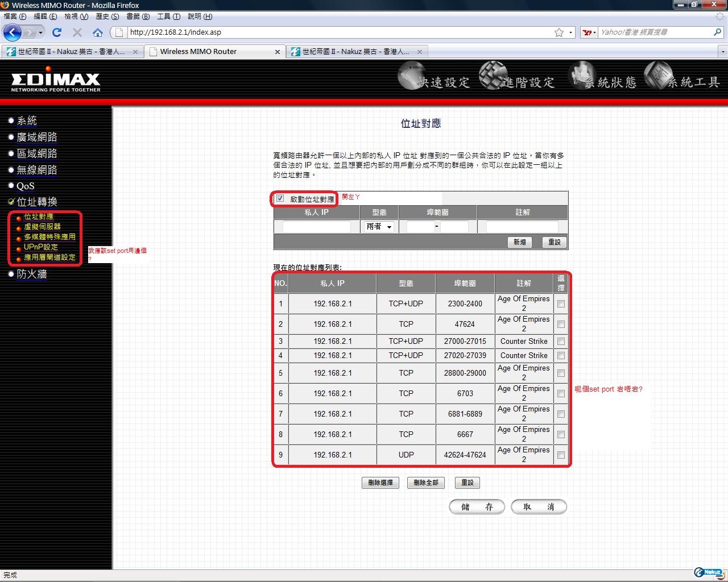Image resolution: width=728 pixels, height=582 pixels.
Task: Select row 3 checkbox port 27000-27015
Action: (561, 342)
